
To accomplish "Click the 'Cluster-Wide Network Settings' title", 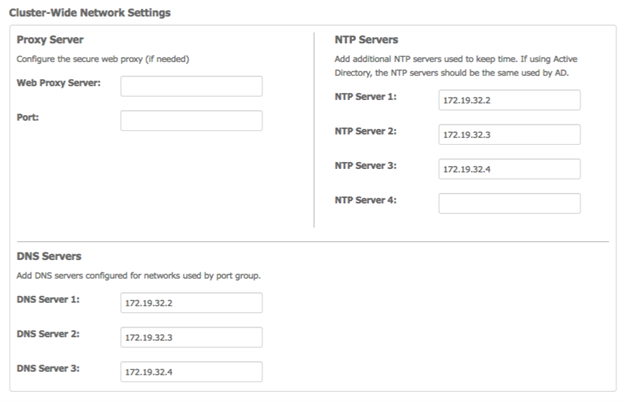I will [90, 13].
